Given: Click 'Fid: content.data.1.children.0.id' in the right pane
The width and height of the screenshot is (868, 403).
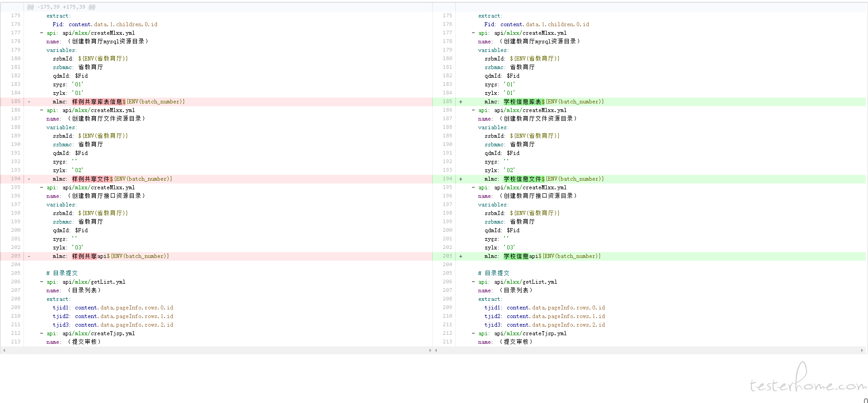Looking at the screenshot, I should point(537,24).
